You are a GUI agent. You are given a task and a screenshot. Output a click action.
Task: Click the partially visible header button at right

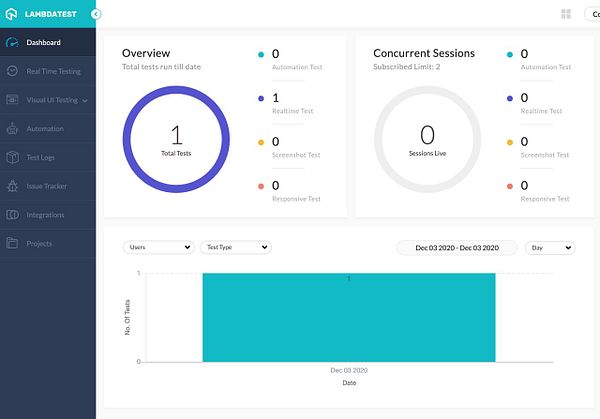[592, 14]
